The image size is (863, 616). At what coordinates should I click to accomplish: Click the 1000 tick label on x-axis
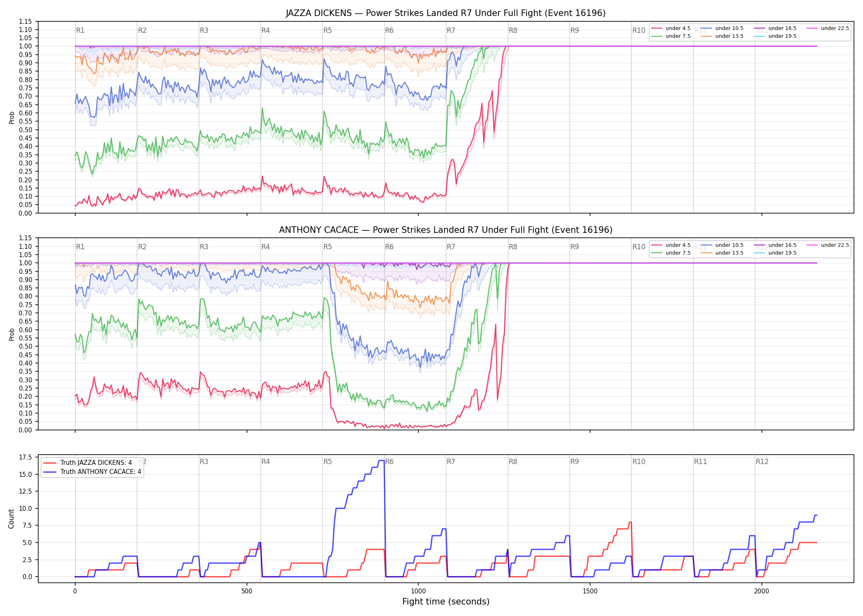pyautogui.click(x=418, y=591)
